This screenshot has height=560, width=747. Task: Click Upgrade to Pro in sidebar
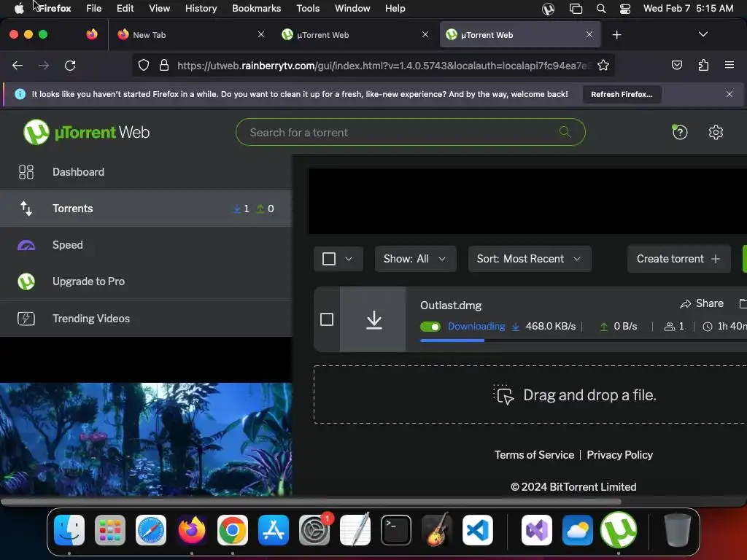[x=146, y=281]
